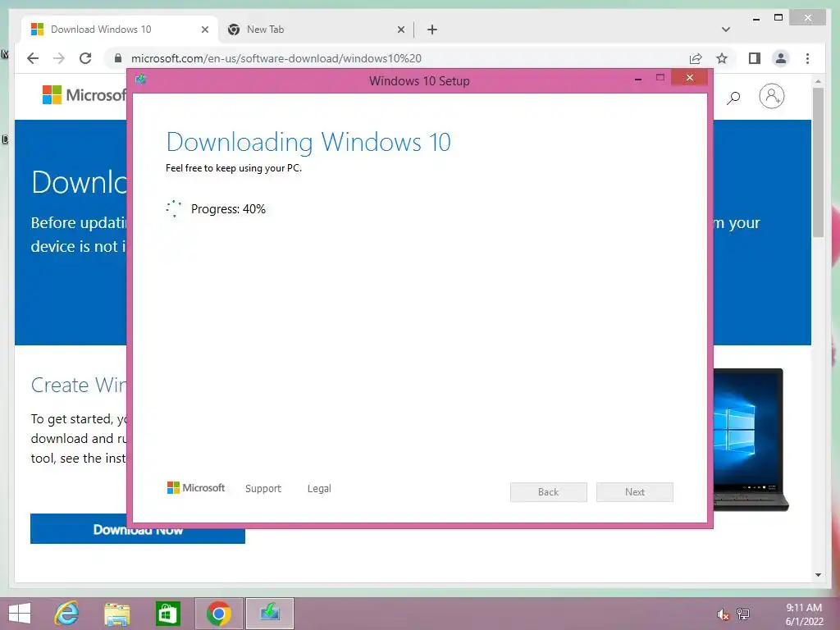Click the network tray icon
The height and width of the screenshot is (630, 840).
[743, 614]
